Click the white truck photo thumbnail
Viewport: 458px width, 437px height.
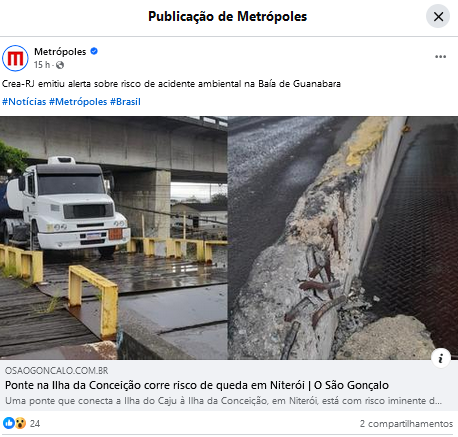114,238
